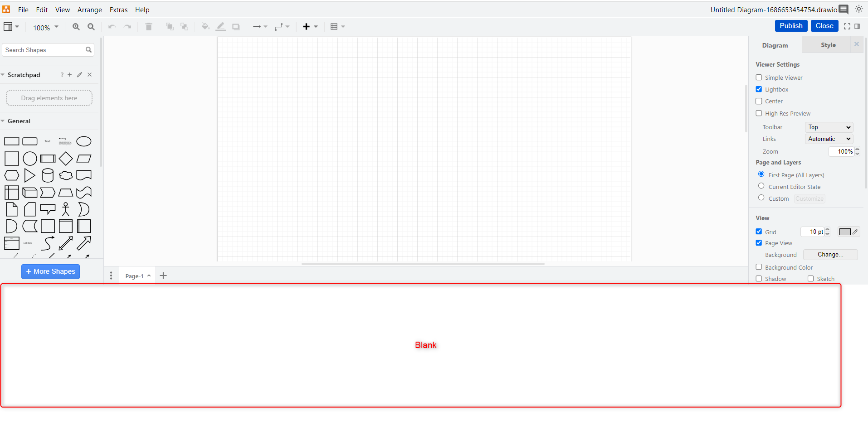Toggle the Page View checkbox
Viewport: 868px width, 440px height.
tap(759, 243)
